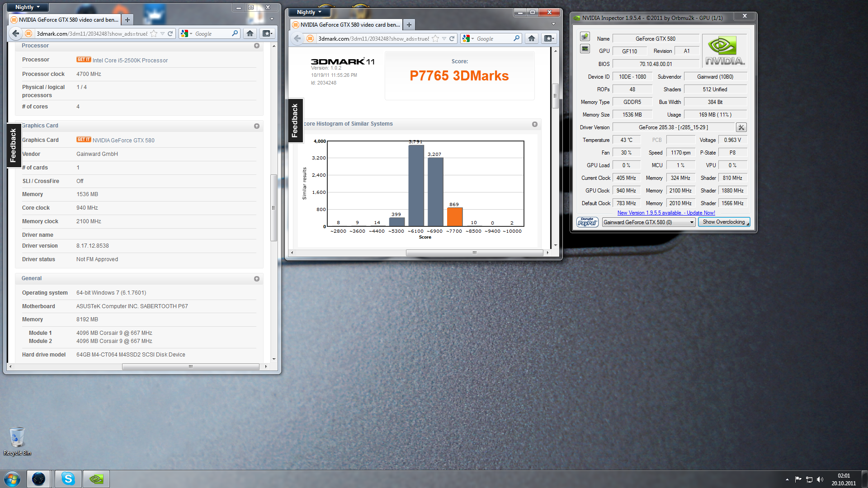Reload page in right browser window

point(452,39)
